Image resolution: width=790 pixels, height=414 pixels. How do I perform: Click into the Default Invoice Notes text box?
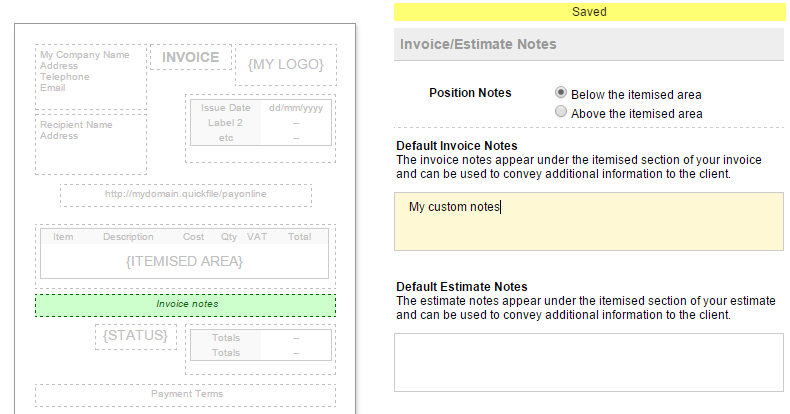click(588, 221)
